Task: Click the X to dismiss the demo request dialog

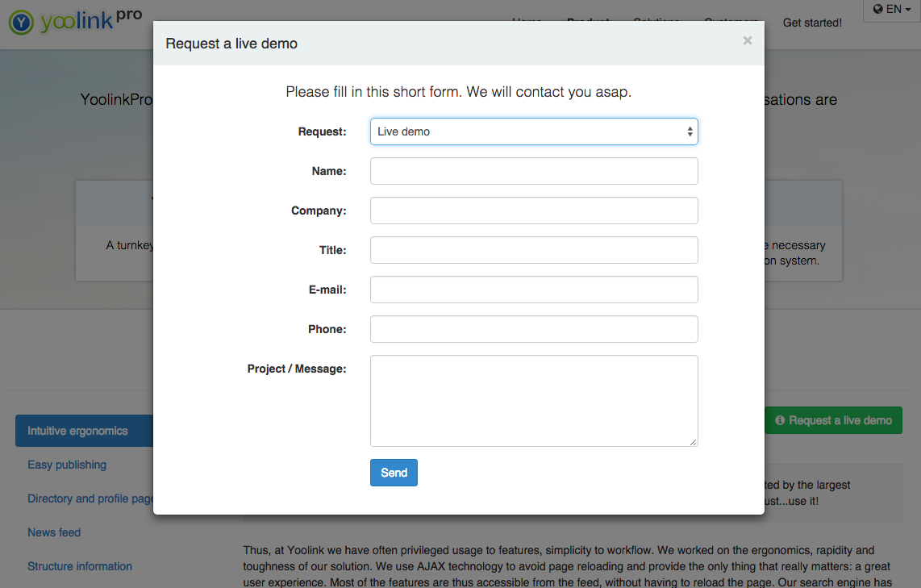Action: pos(747,40)
